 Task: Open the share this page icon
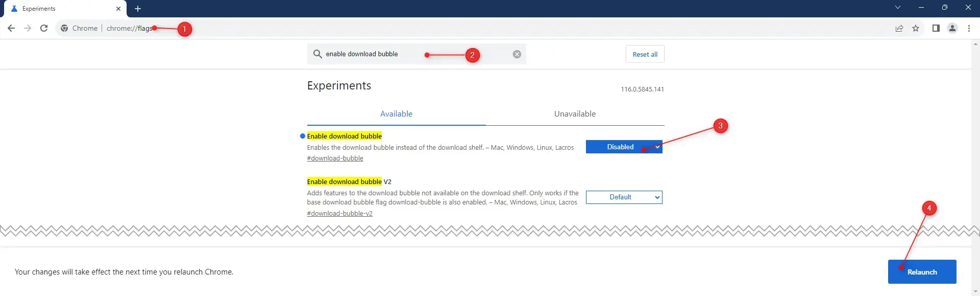pyautogui.click(x=899, y=28)
